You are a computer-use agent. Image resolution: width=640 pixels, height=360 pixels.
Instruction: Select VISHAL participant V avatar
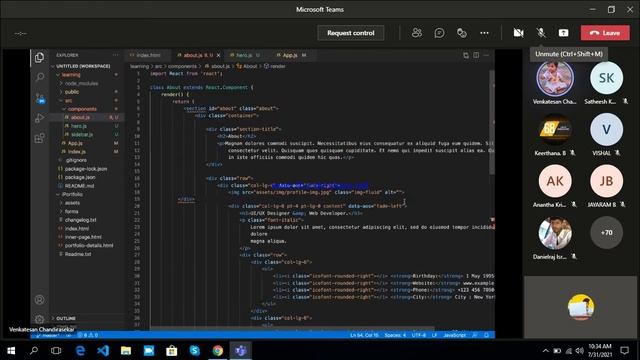point(606,129)
